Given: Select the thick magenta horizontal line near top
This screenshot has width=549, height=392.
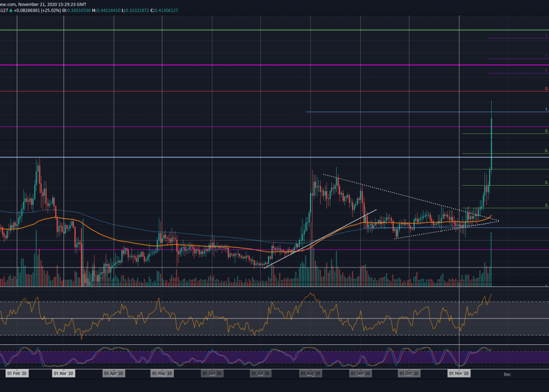Looking at the screenshot, I should pyautogui.click(x=241, y=64).
